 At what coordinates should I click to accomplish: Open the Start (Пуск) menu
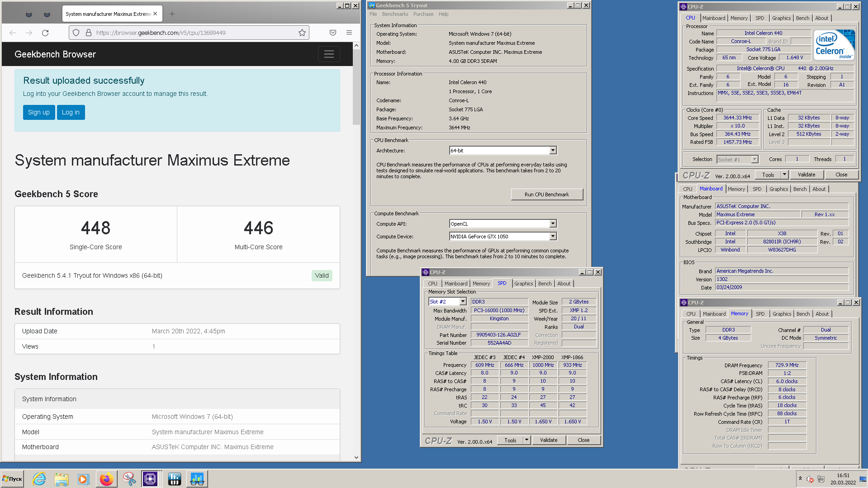pos(13,479)
